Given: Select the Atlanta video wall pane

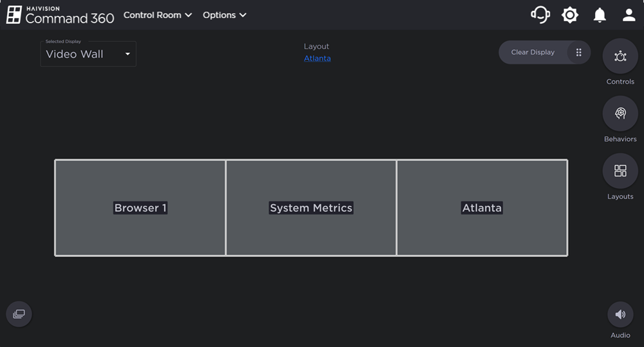Looking at the screenshot, I should (482, 208).
